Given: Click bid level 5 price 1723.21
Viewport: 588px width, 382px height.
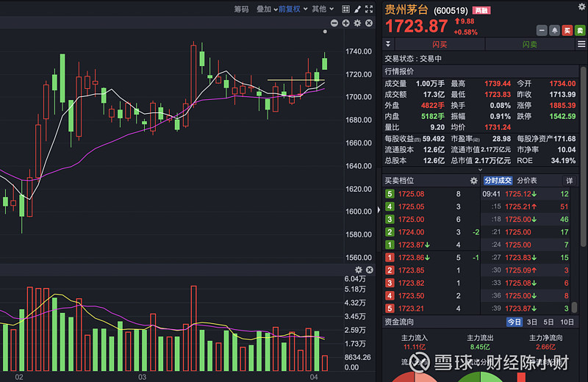Looking at the screenshot, I should [x=411, y=309].
